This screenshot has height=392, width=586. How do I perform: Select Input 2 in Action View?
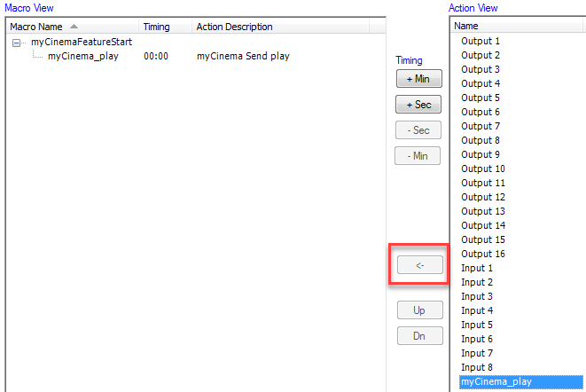point(477,283)
